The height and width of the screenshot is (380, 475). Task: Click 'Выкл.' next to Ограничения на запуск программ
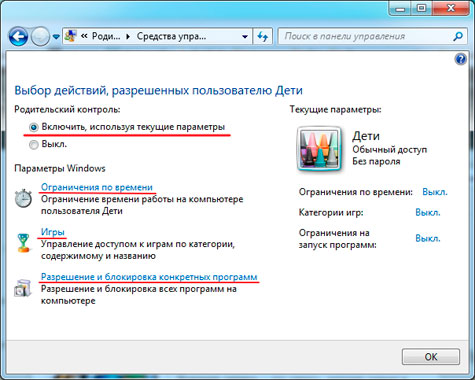coord(428,238)
